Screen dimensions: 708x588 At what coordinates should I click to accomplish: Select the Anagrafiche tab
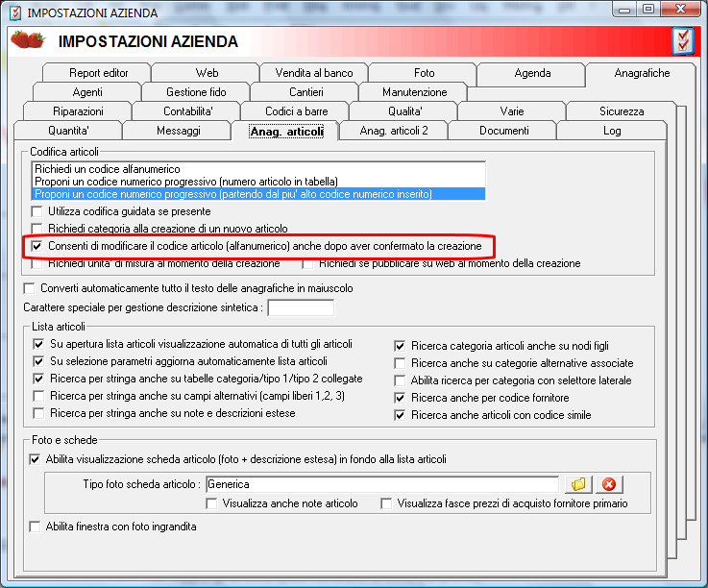coord(641,73)
